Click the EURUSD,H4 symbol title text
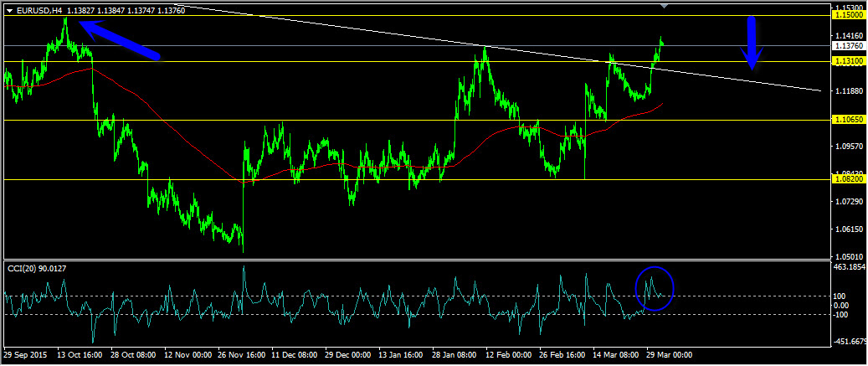The height and width of the screenshot is (366, 868). [39, 10]
